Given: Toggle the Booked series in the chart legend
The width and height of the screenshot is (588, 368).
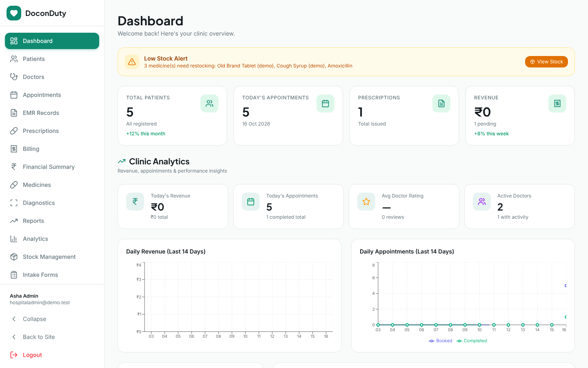Looking at the screenshot, I should click(441, 341).
